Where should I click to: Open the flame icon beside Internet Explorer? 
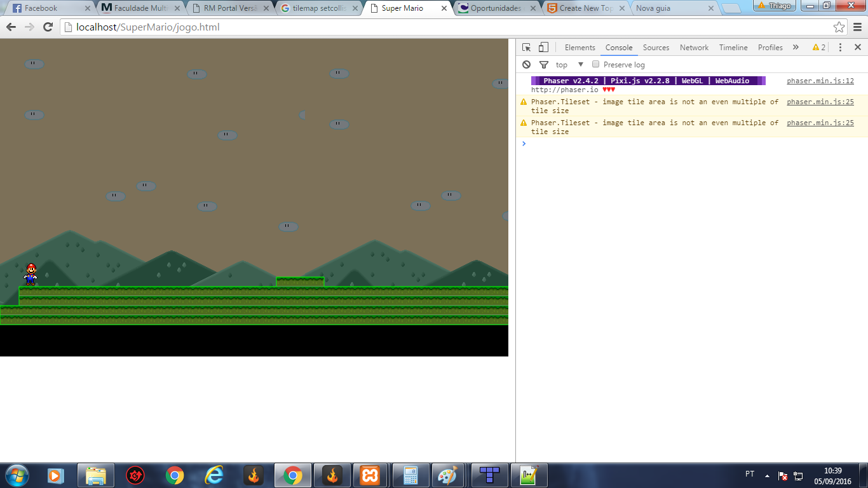point(254,475)
